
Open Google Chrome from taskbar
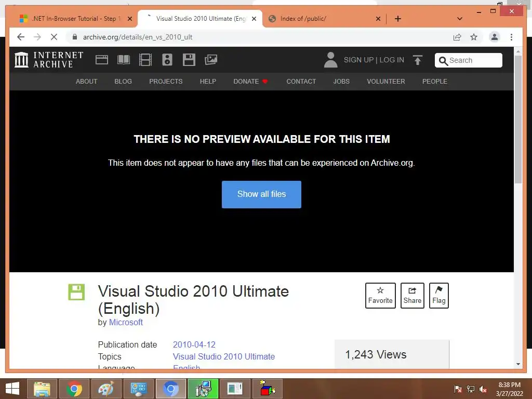[74, 389]
